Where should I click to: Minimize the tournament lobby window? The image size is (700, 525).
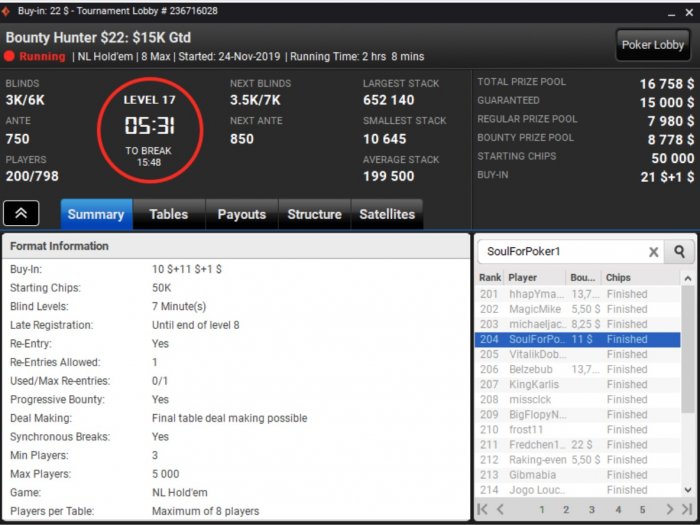671,13
